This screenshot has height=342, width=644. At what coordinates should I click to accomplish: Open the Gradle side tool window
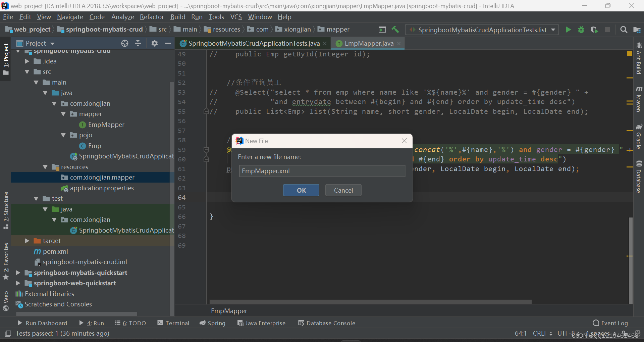[x=639, y=136]
